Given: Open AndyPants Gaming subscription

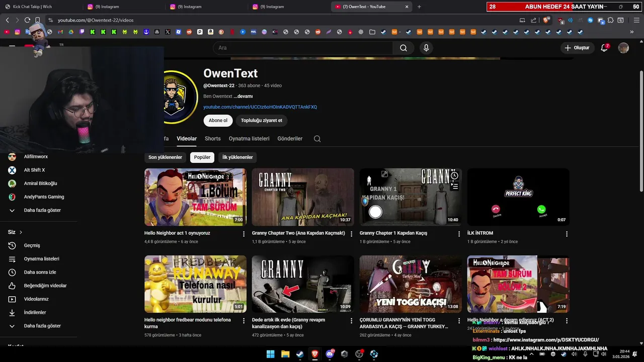Looking at the screenshot, I should (x=44, y=197).
